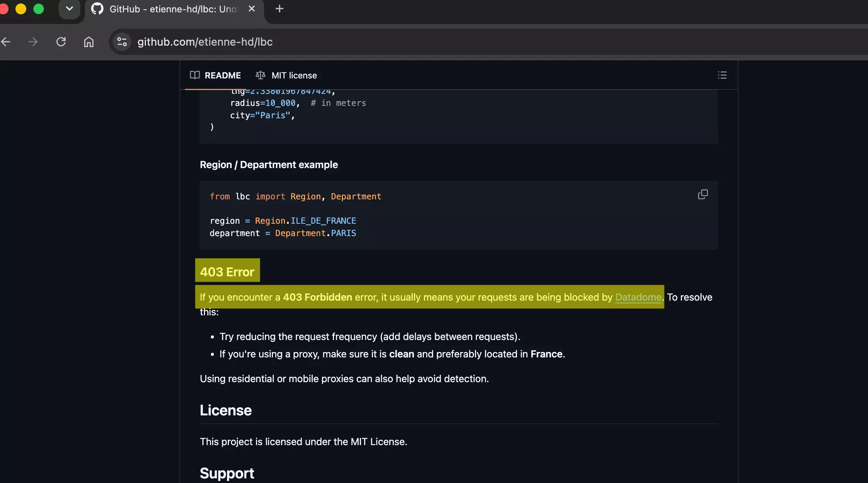
Task: Click the Support heading
Action: (x=227, y=473)
